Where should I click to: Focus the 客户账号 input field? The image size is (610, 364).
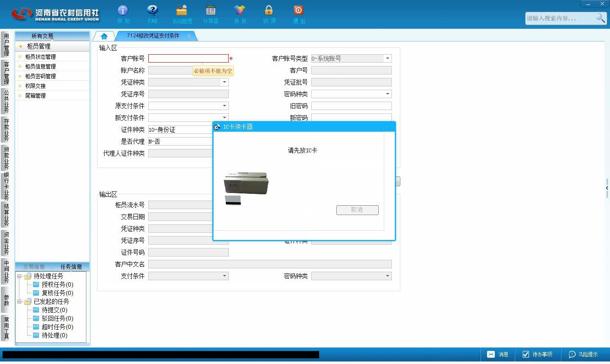(x=189, y=58)
